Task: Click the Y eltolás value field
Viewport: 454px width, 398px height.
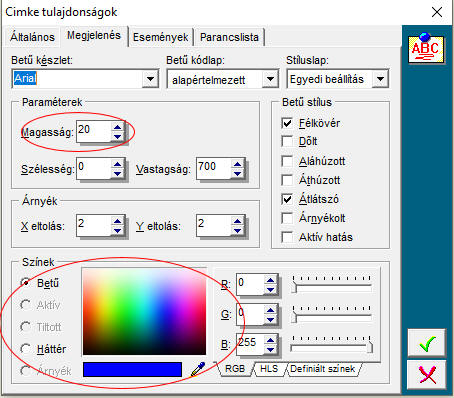Action: pos(214,226)
